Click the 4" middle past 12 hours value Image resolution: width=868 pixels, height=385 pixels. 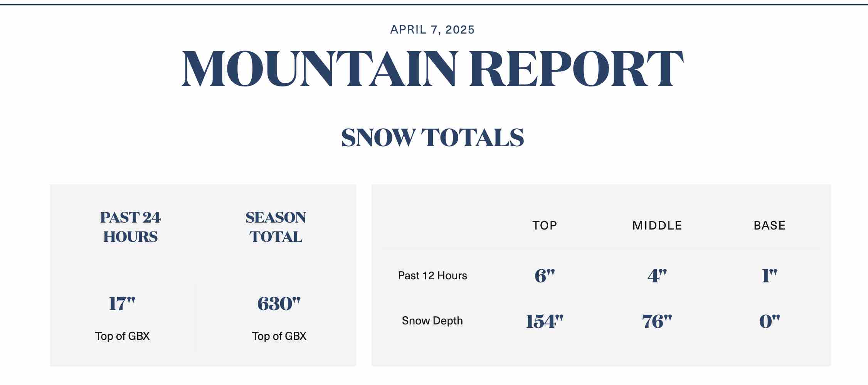657,276
